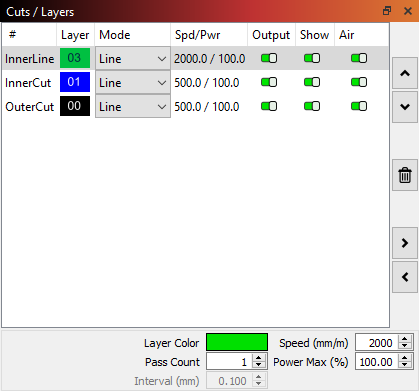Undock the Cuts / Layers panel
The image size is (419, 391).
tap(387, 11)
